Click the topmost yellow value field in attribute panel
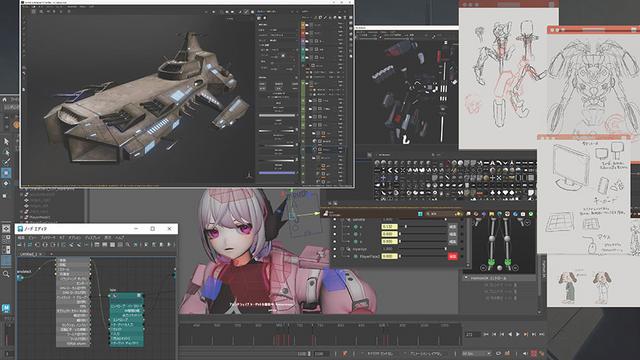This screenshot has height=360, width=640. tap(389, 227)
